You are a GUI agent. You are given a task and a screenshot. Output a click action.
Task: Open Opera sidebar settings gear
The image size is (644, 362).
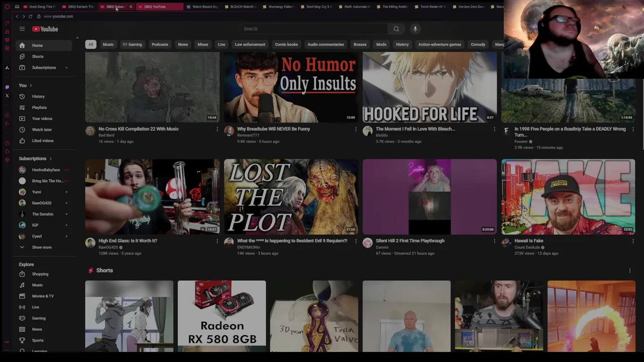tap(7, 160)
